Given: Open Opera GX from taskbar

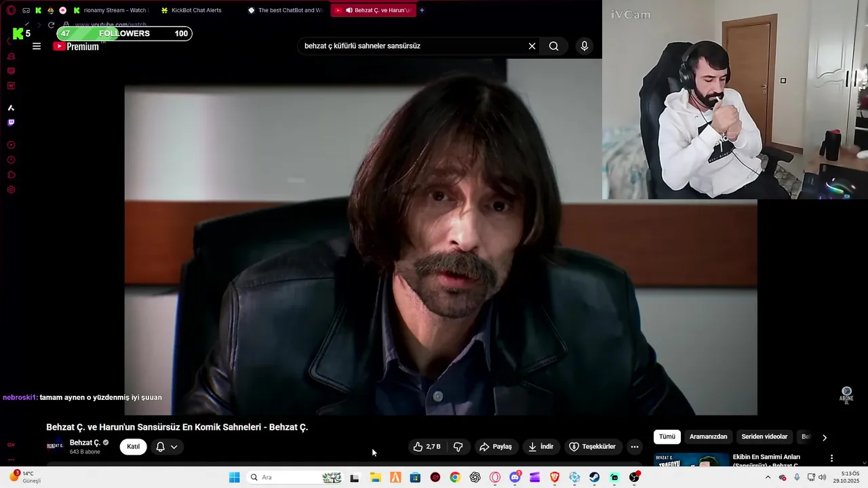Looking at the screenshot, I should (495, 477).
